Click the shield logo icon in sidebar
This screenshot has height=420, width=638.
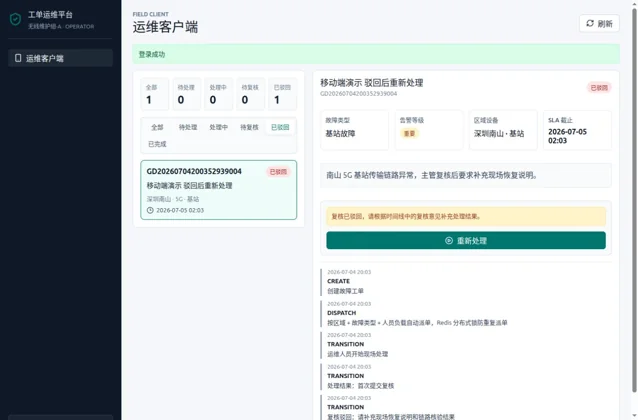coord(15,19)
